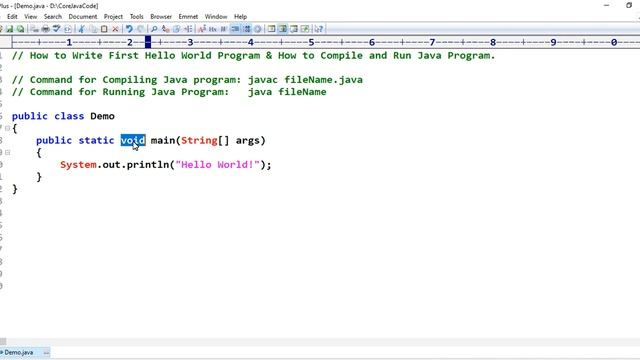This screenshot has height=360, width=640.
Task: Click the output window toolbar icon
Action: click(293, 29)
